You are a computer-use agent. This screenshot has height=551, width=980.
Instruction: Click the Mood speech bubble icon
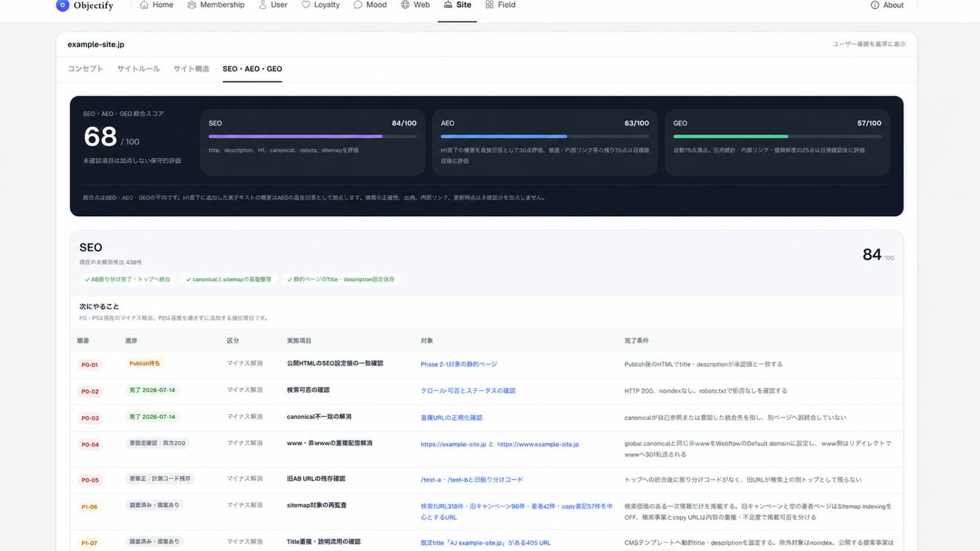pos(358,5)
